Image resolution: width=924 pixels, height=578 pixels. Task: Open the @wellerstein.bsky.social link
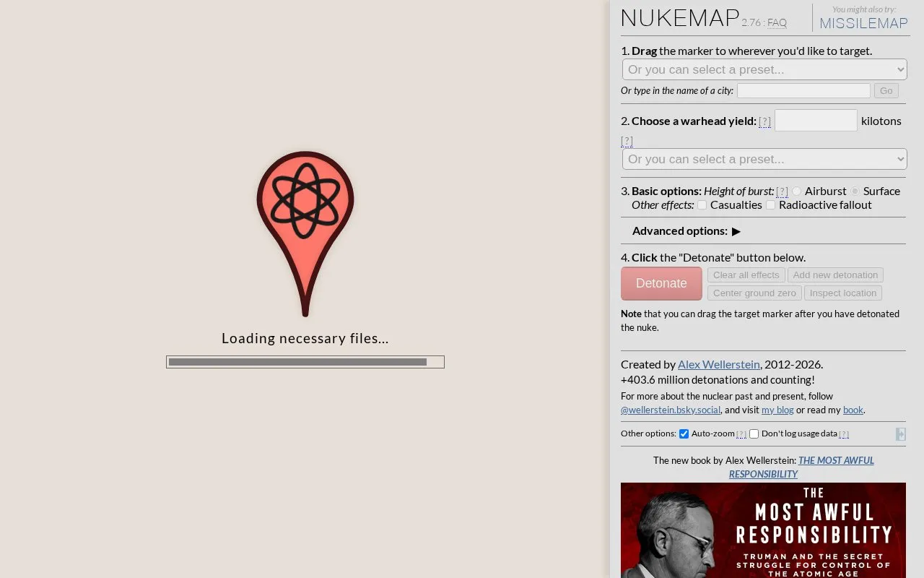(671, 410)
